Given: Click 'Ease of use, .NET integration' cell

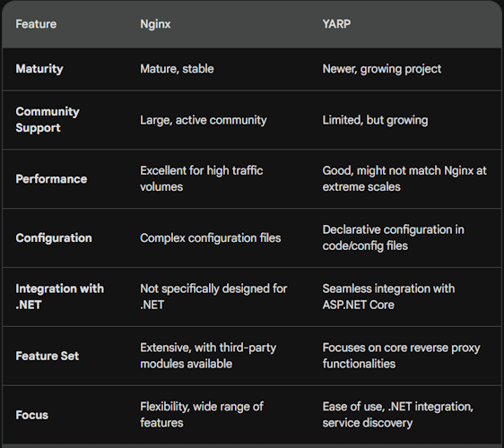Looking at the screenshot, I should tap(398, 415).
